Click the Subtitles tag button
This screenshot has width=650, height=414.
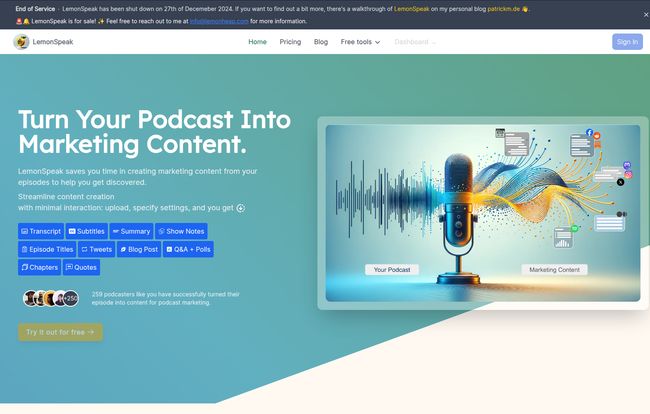pos(87,231)
